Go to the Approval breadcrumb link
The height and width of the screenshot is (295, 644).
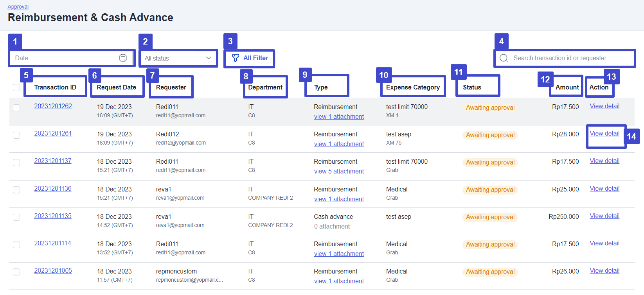(x=18, y=7)
